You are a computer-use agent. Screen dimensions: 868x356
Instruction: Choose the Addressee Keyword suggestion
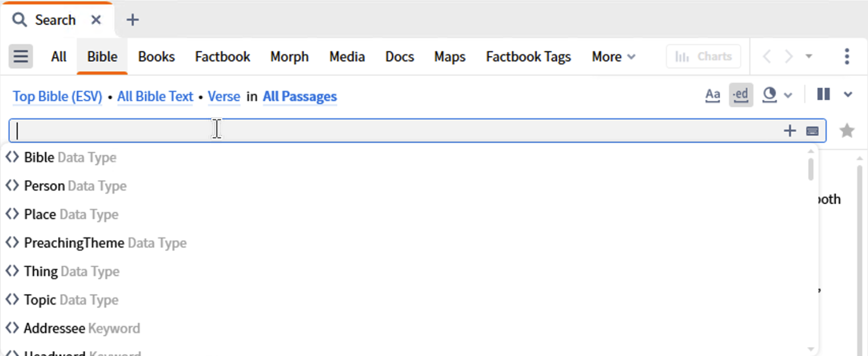(x=404, y=329)
